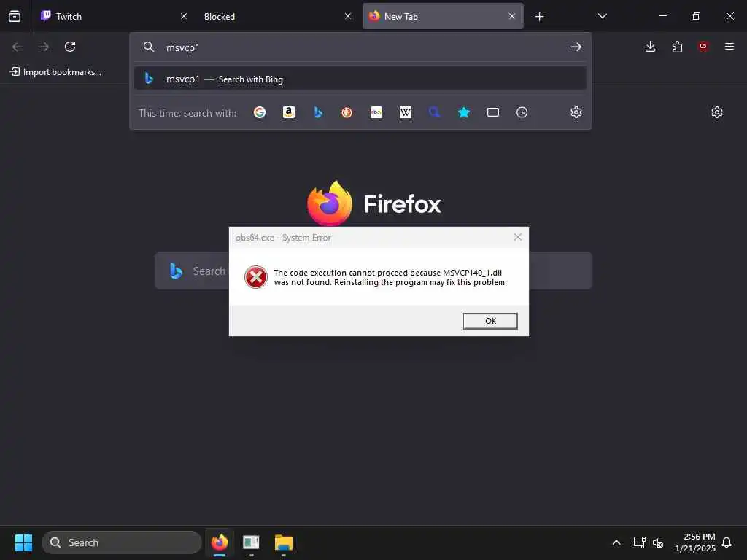The image size is (747, 560).
Task: Search this time with Bing
Action: click(x=318, y=112)
